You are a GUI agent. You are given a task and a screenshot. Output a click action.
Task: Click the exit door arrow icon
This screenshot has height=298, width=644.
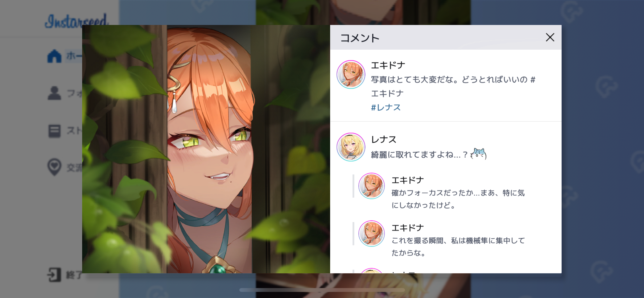click(54, 275)
